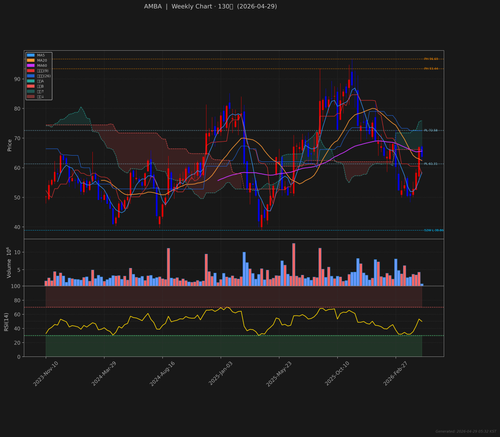This screenshot has height=437, width=500.
Task: Click the 100 tick on the RSI axis
Action: 16,286
